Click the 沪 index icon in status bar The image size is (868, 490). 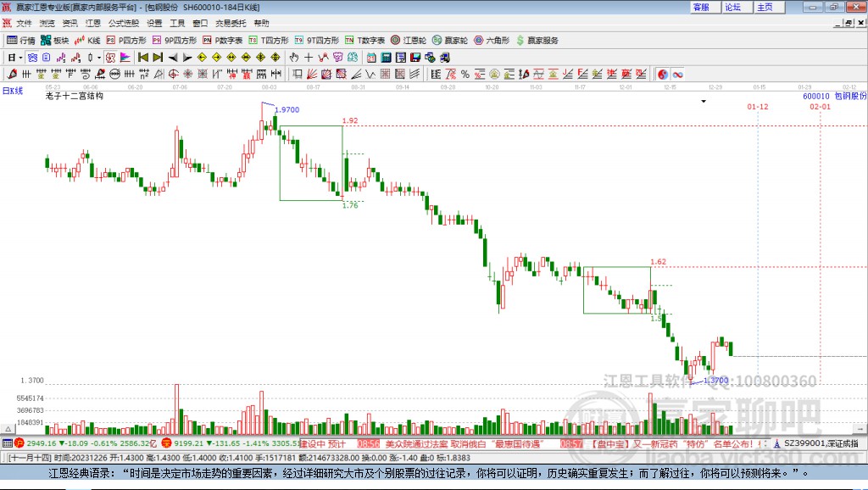point(19,443)
